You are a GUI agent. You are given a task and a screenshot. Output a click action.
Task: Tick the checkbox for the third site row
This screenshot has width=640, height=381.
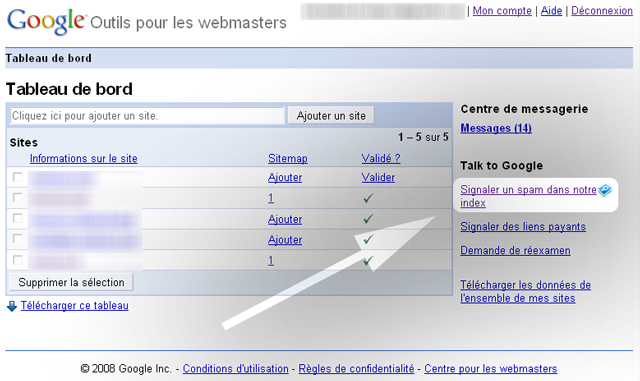pyautogui.click(x=18, y=218)
